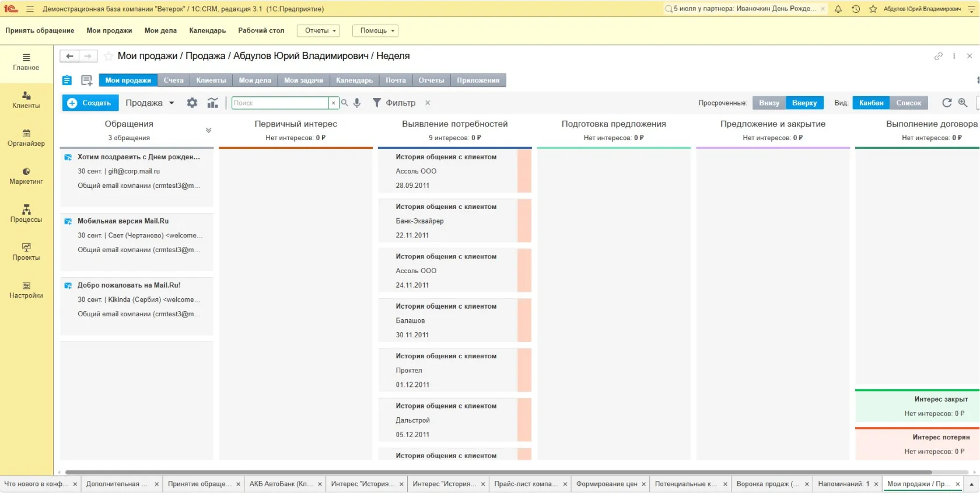This screenshot has width=980, height=499.
Task: Open the list of open windows arrow
Action: click(x=971, y=484)
